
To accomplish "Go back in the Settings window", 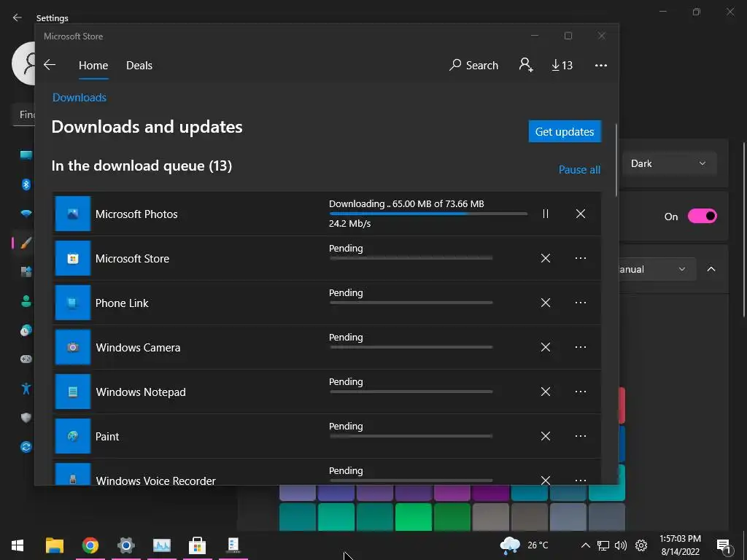I will pyautogui.click(x=18, y=17).
